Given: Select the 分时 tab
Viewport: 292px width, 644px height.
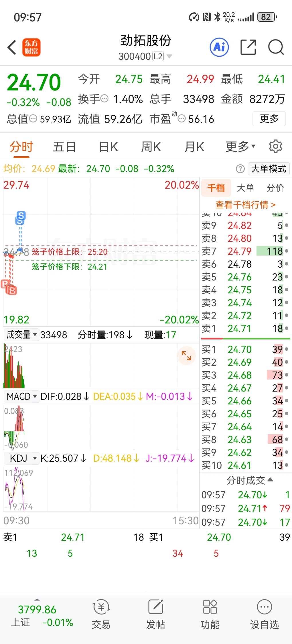Looking at the screenshot, I should (x=21, y=147).
